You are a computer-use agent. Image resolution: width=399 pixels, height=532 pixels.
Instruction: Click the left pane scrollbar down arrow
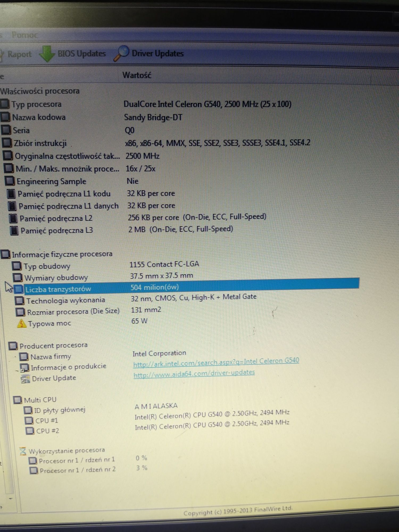coord(10,498)
